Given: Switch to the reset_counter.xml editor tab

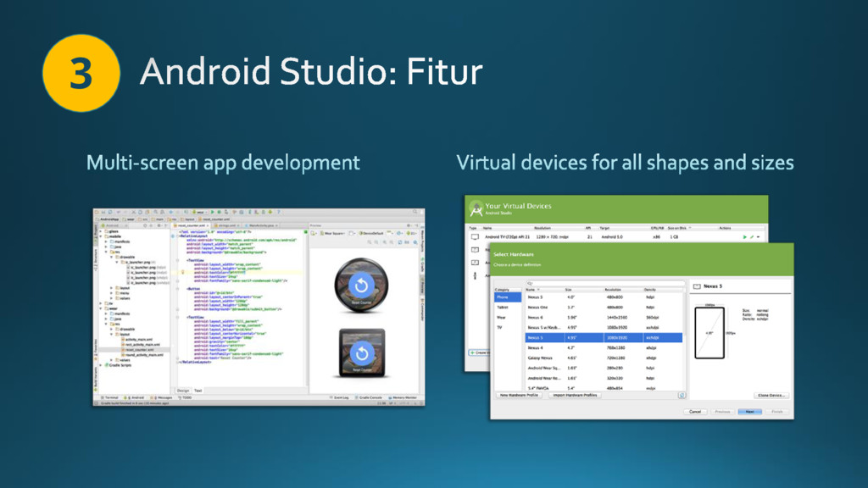Looking at the screenshot, I should [x=192, y=225].
